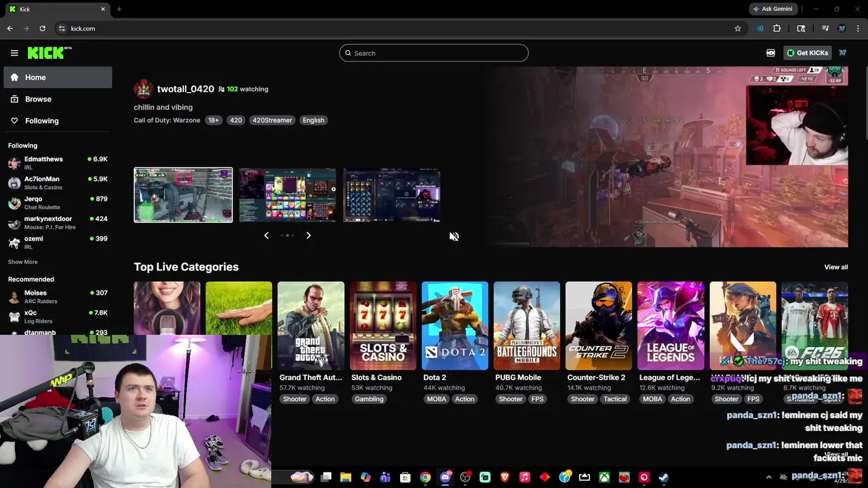Open the Browse sidebar item
Screen dimensions: 868x488
[58, 99]
